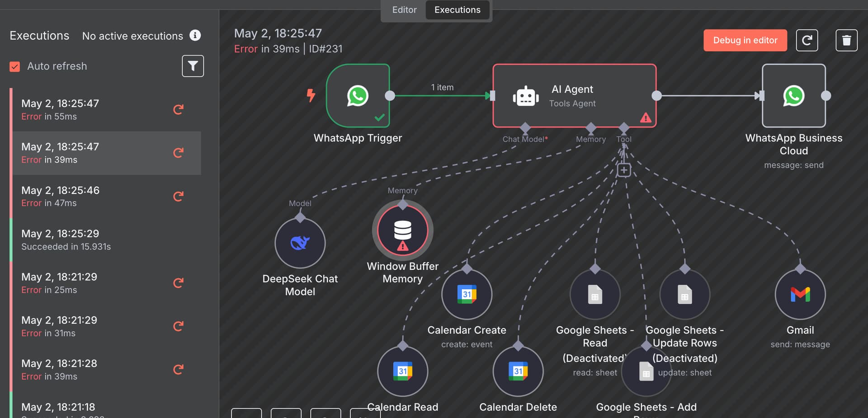Retry execution from top-right refresh button

click(x=807, y=40)
